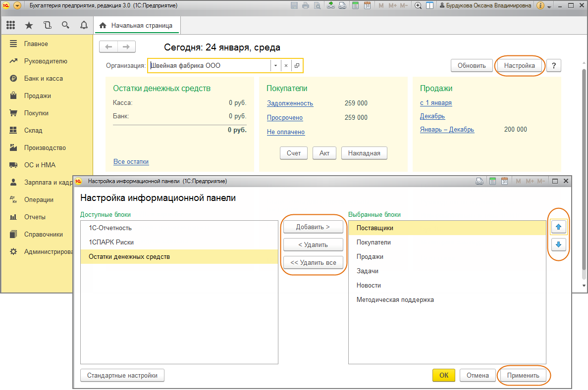Open Favorites star icon

pyautogui.click(x=29, y=25)
